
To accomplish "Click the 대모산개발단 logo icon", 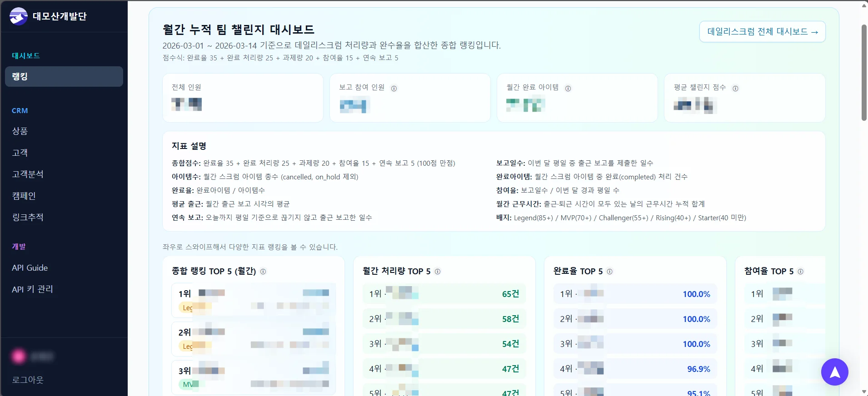I will pos(19,16).
